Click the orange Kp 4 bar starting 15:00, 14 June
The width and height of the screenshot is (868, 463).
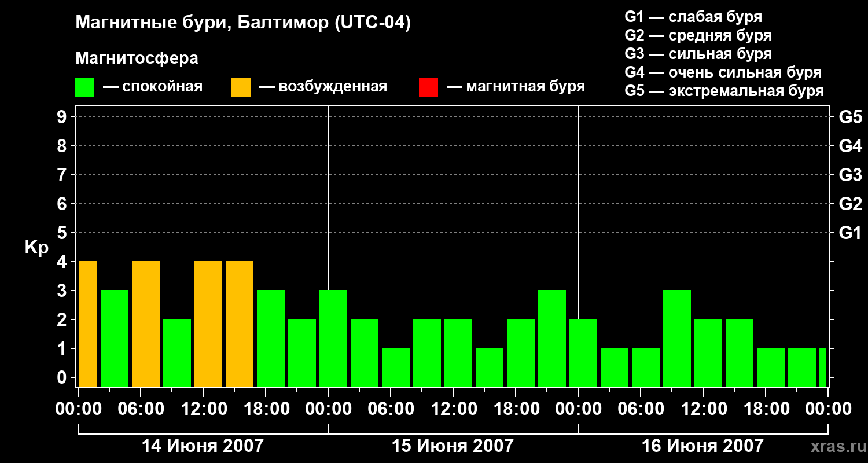[240, 324]
